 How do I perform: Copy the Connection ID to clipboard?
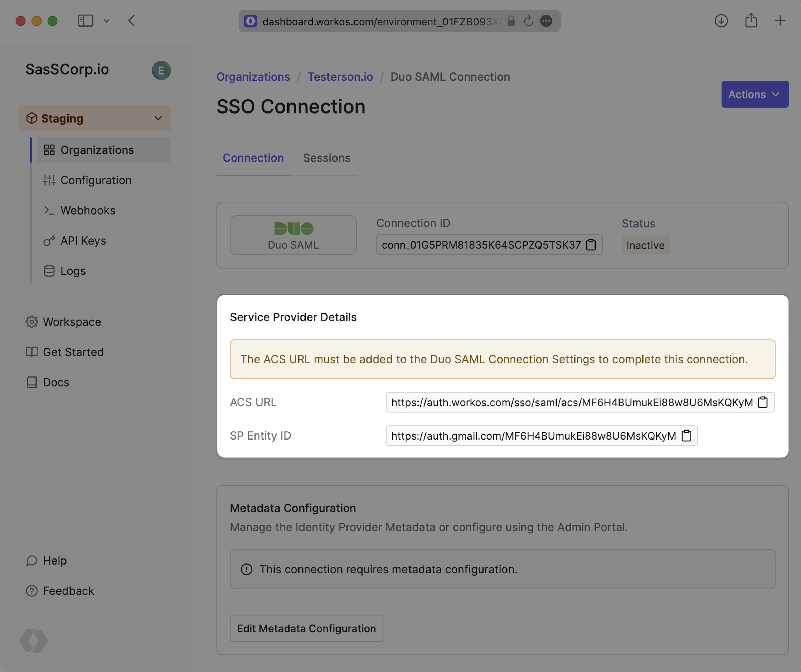pyautogui.click(x=591, y=245)
